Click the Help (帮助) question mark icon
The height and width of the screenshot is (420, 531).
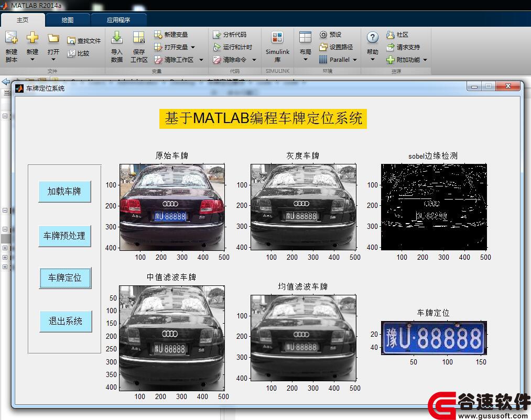373,37
